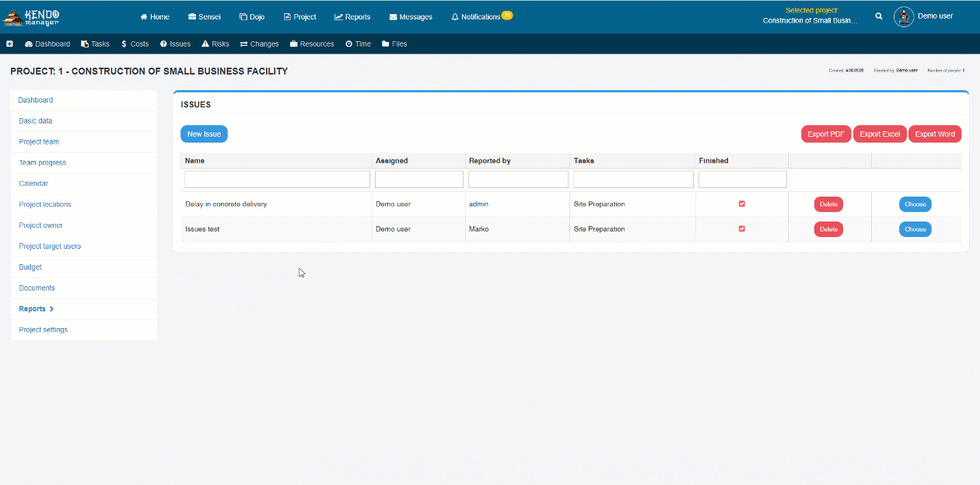Focus the Finished filter field
This screenshot has width=980, height=485.
tap(743, 180)
